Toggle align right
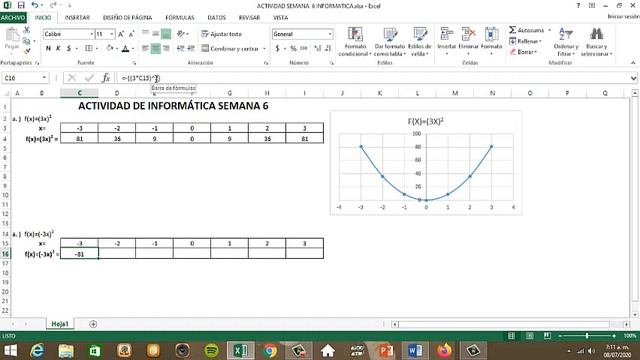This screenshot has width=640, height=360. click(x=166, y=49)
